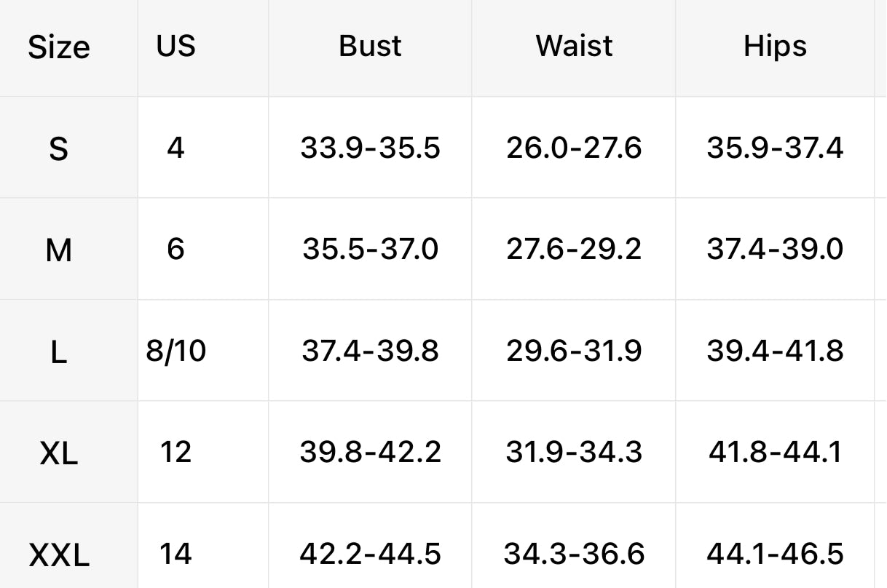
Task: Click waist measurement 27.6-29.2 cell
Action: [x=574, y=250]
